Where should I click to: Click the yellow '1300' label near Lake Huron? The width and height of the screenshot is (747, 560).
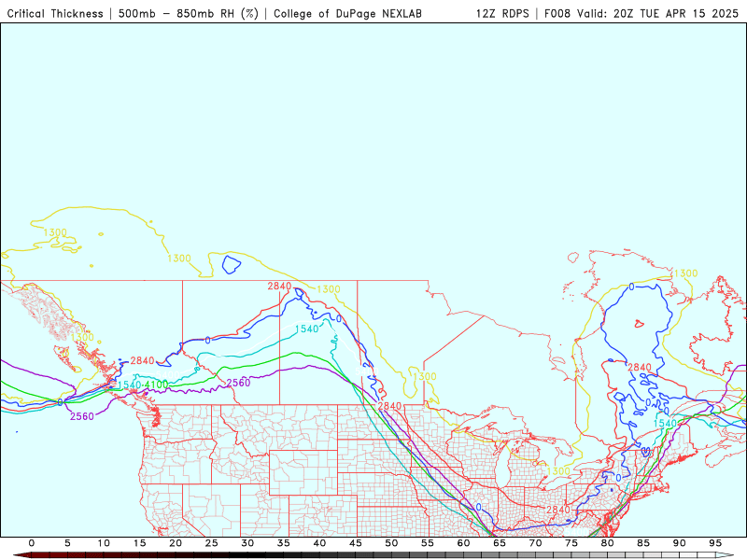tap(558, 471)
